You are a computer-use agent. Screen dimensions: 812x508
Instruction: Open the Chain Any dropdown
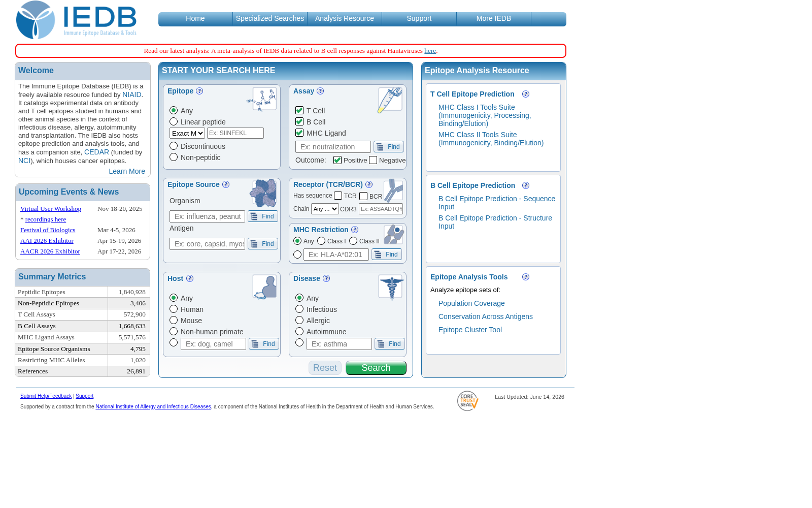pyautogui.click(x=325, y=209)
